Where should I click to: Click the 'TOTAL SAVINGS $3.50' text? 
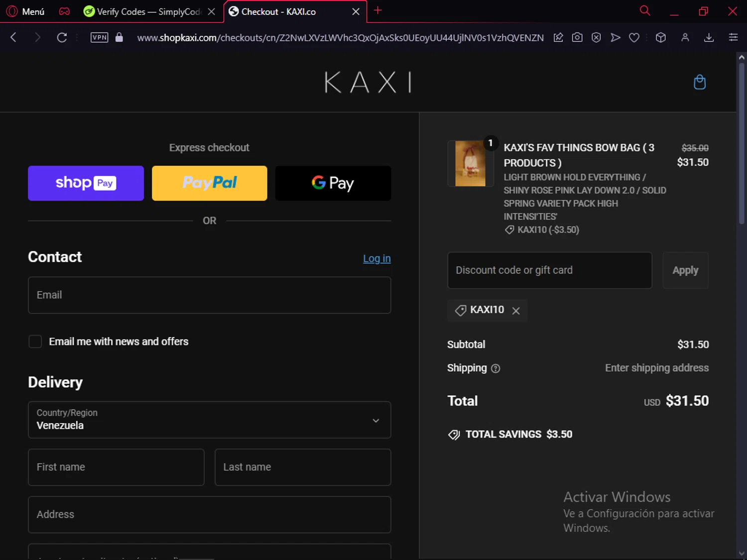pyautogui.click(x=519, y=435)
